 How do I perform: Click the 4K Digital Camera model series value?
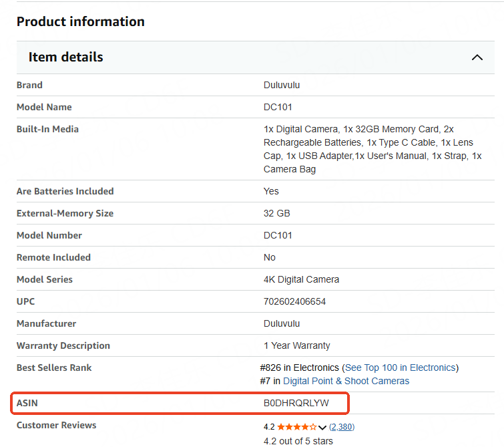pos(301,279)
